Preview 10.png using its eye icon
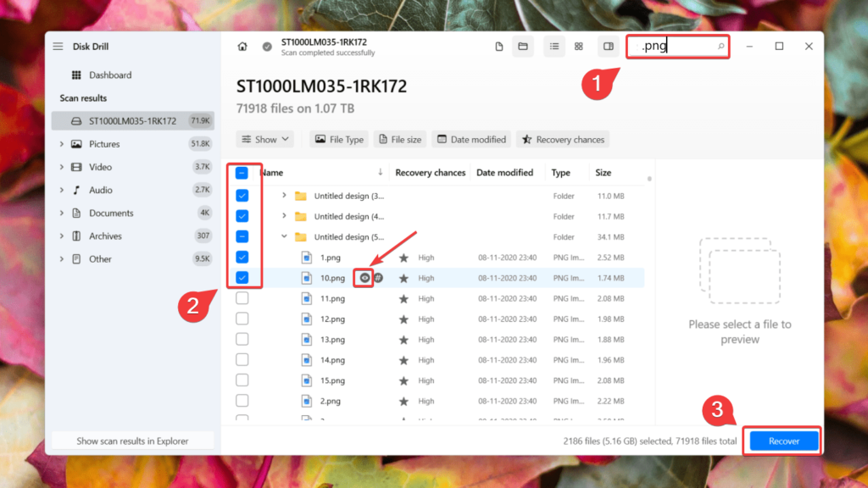Screen dimensions: 868x488 [x=362, y=277]
